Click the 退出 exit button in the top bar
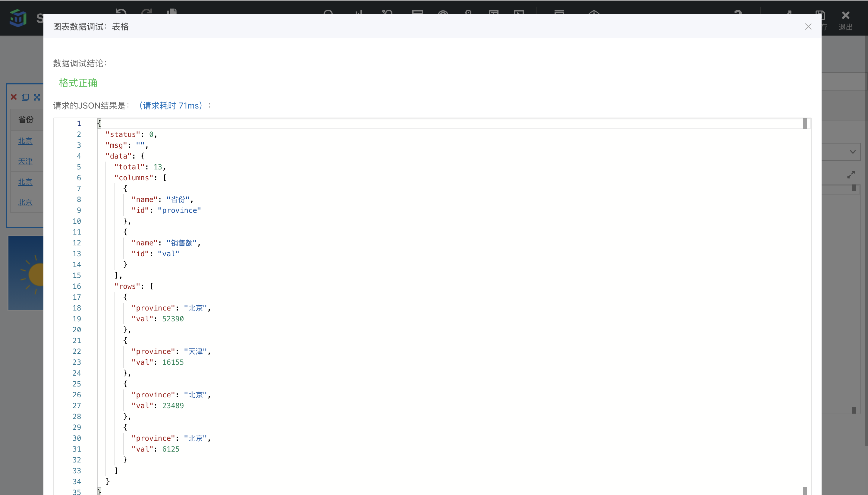The width and height of the screenshot is (868, 495). pos(845,20)
